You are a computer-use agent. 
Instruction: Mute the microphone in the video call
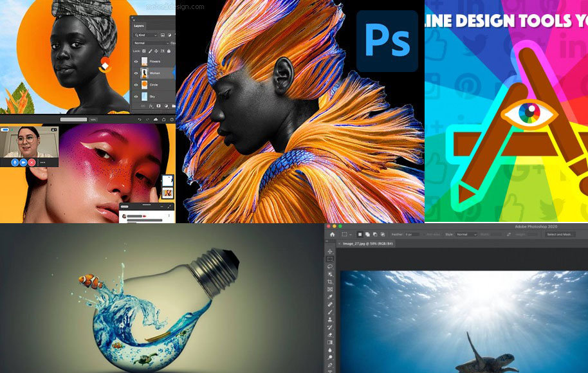pyautogui.click(x=15, y=162)
